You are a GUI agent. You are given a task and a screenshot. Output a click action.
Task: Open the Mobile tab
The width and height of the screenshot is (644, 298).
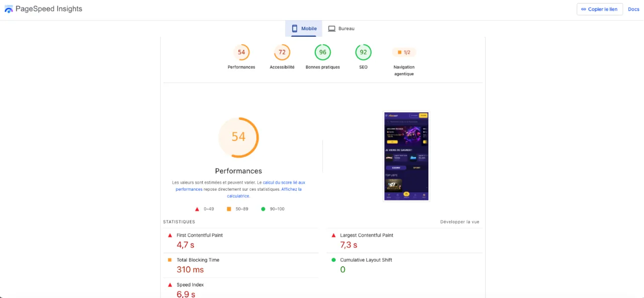pos(304,29)
